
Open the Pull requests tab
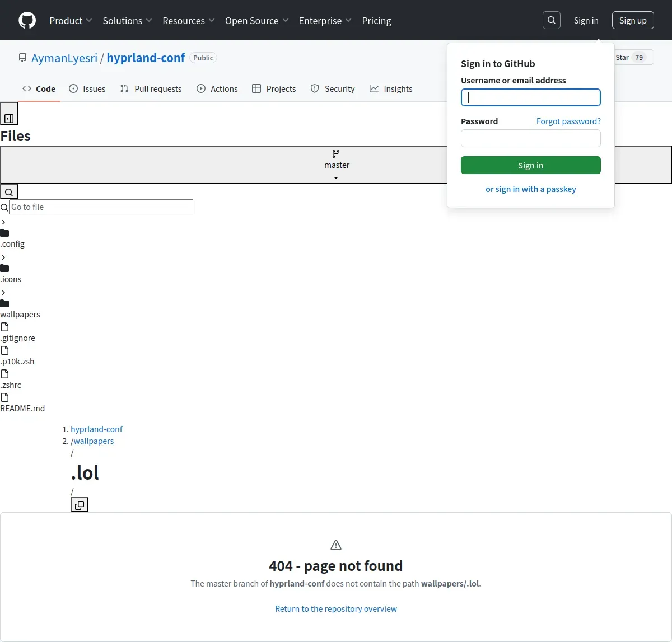click(x=151, y=88)
